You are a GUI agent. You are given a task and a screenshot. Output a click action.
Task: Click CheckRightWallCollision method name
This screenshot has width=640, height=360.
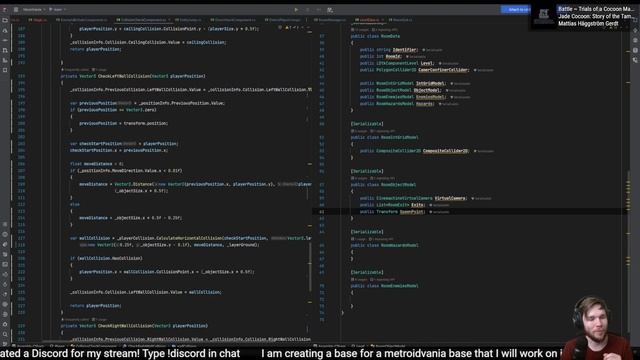point(126,326)
